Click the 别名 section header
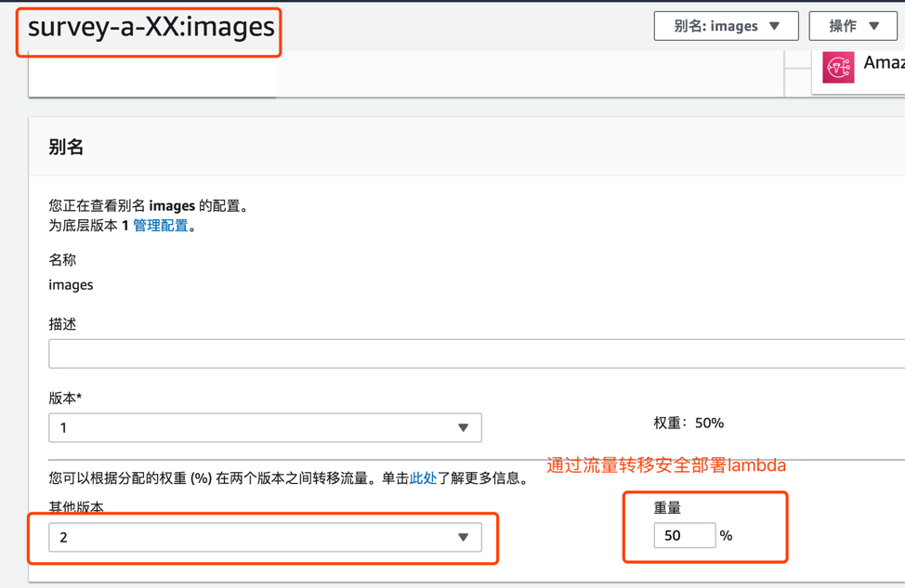Image resolution: width=905 pixels, height=588 pixels. coord(66,147)
